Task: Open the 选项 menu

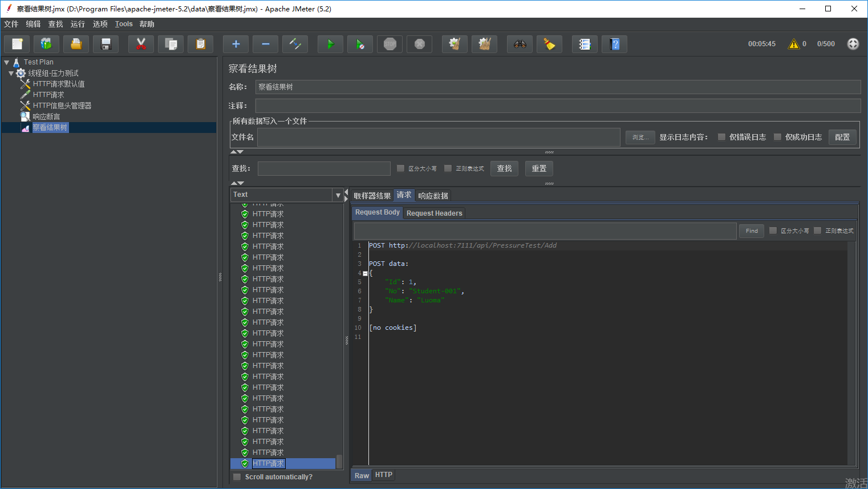Action: click(x=100, y=24)
